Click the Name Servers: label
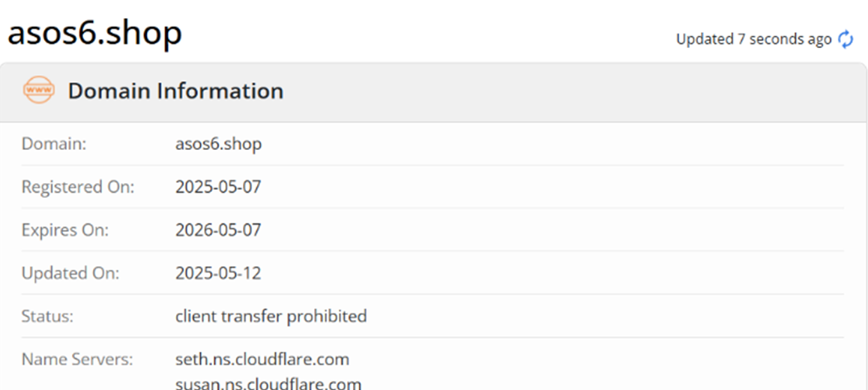868x390 pixels. pyautogui.click(x=77, y=359)
